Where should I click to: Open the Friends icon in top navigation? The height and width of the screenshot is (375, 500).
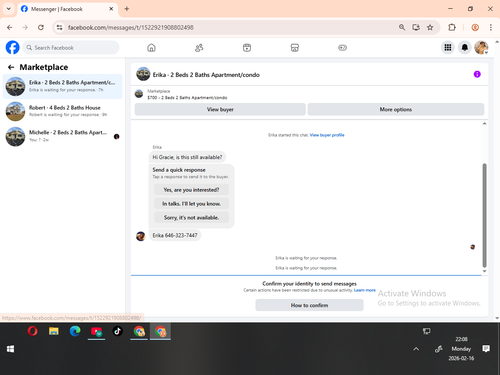tap(199, 48)
